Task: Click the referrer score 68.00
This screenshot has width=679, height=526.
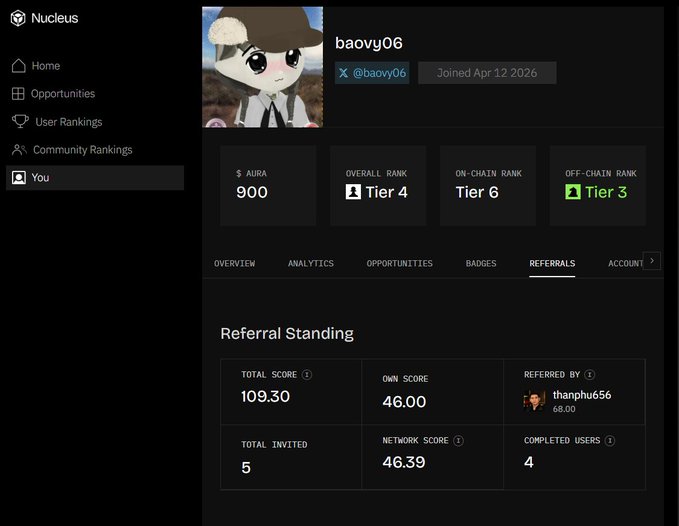Action: click(564, 409)
